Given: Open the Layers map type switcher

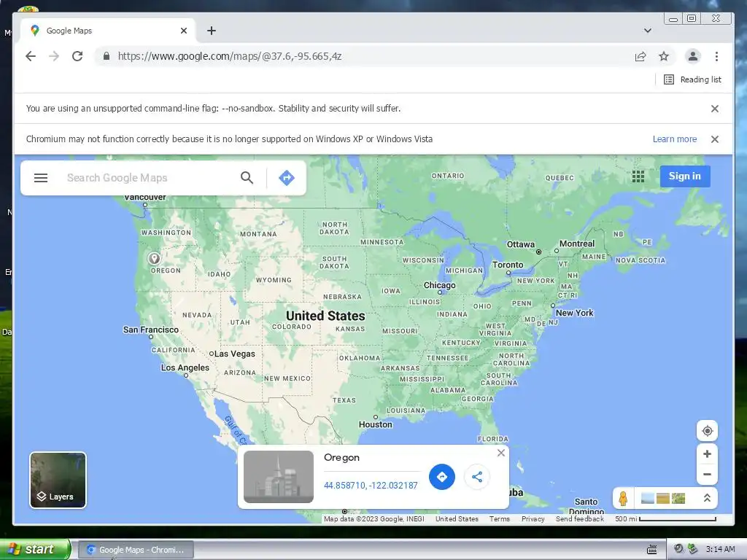Looking at the screenshot, I should [x=58, y=480].
